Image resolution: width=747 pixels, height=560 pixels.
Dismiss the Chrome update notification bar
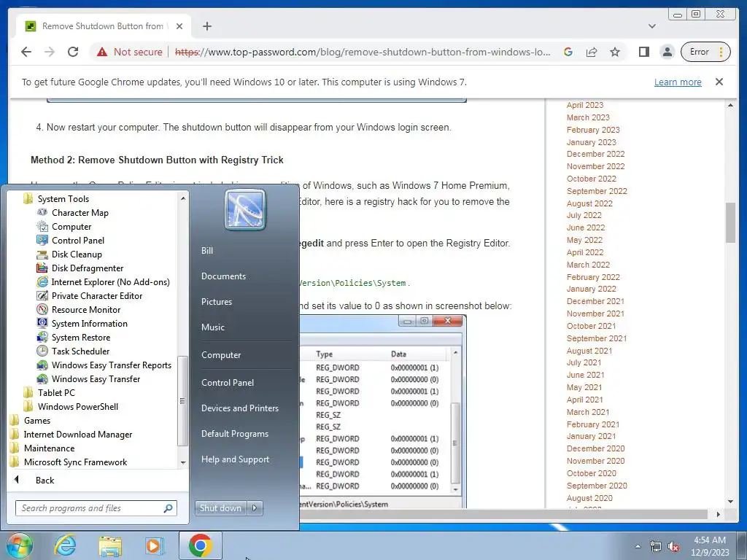[x=719, y=82]
